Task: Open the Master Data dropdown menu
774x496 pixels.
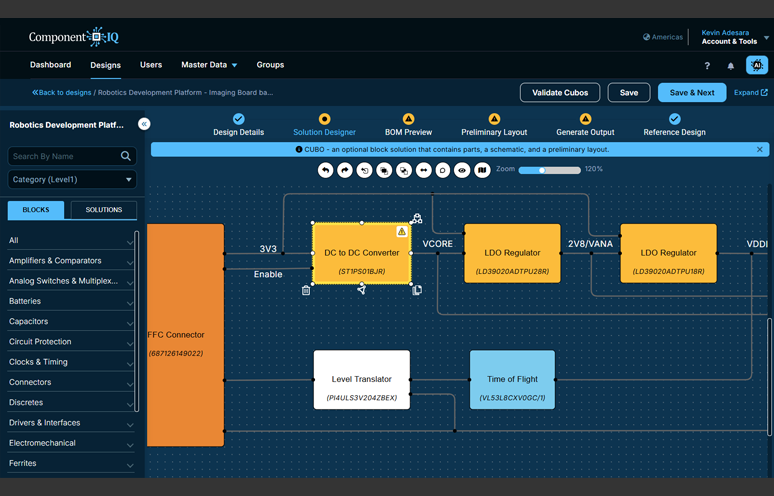Action: point(209,65)
